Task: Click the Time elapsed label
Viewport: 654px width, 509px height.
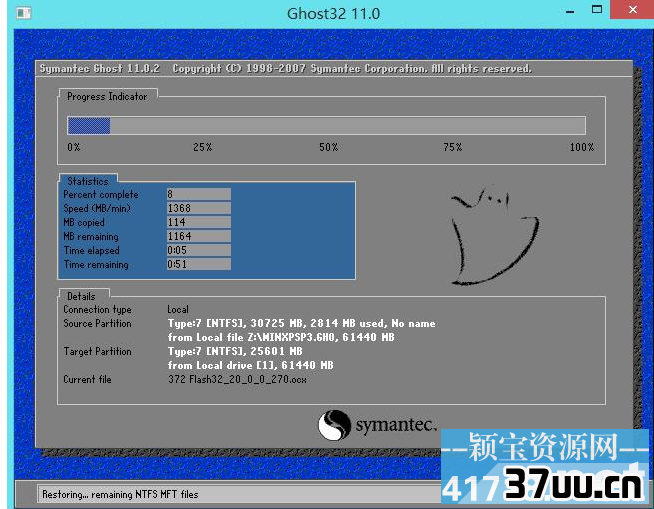Action: pyautogui.click(x=91, y=250)
